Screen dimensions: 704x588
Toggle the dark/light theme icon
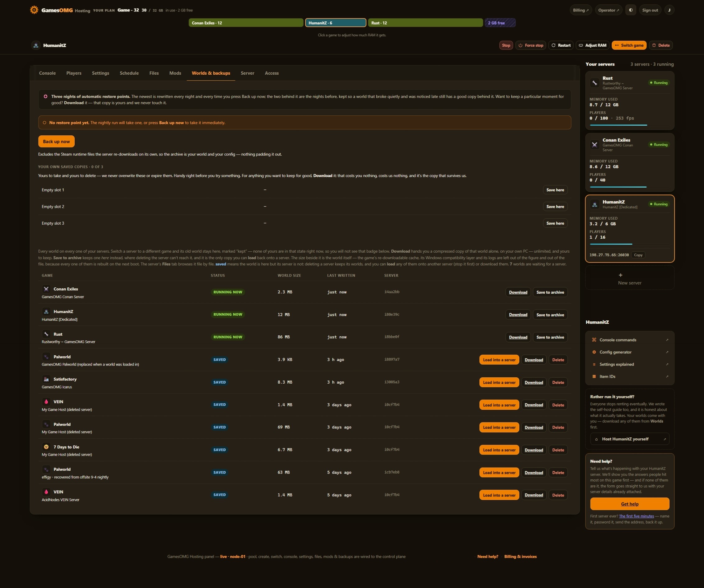tap(631, 10)
